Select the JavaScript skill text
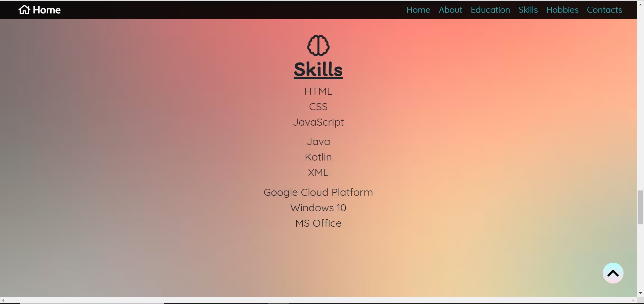Image resolution: width=644 pixels, height=304 pixels. pos(318,122)
